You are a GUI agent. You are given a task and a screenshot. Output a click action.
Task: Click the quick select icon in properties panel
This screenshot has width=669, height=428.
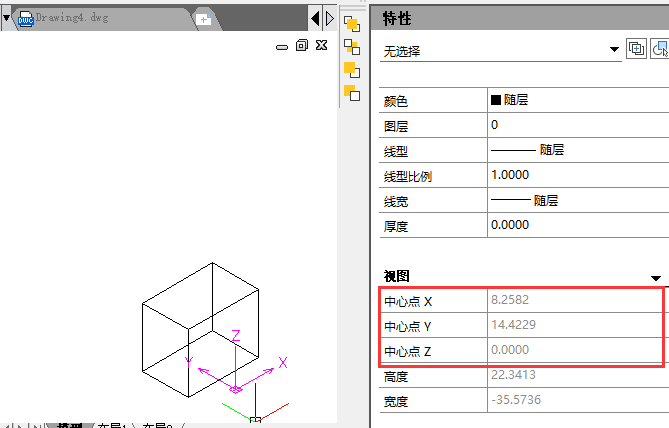coord(636,49)
